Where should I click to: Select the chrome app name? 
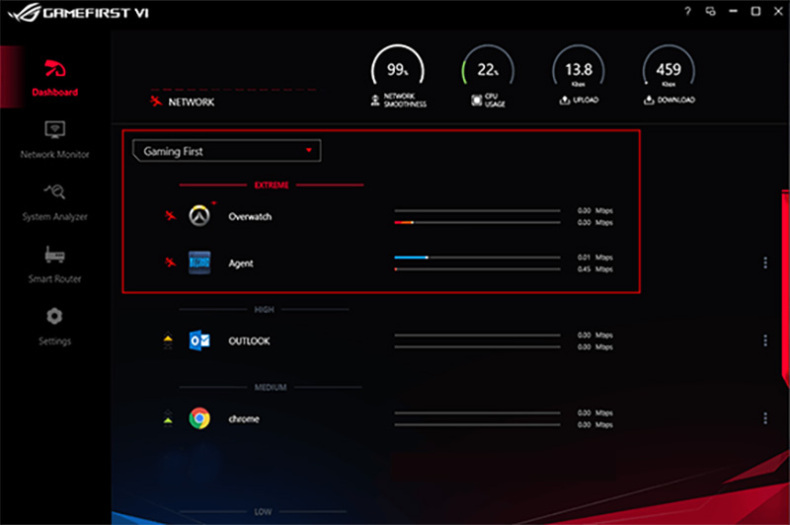[244, 419]
